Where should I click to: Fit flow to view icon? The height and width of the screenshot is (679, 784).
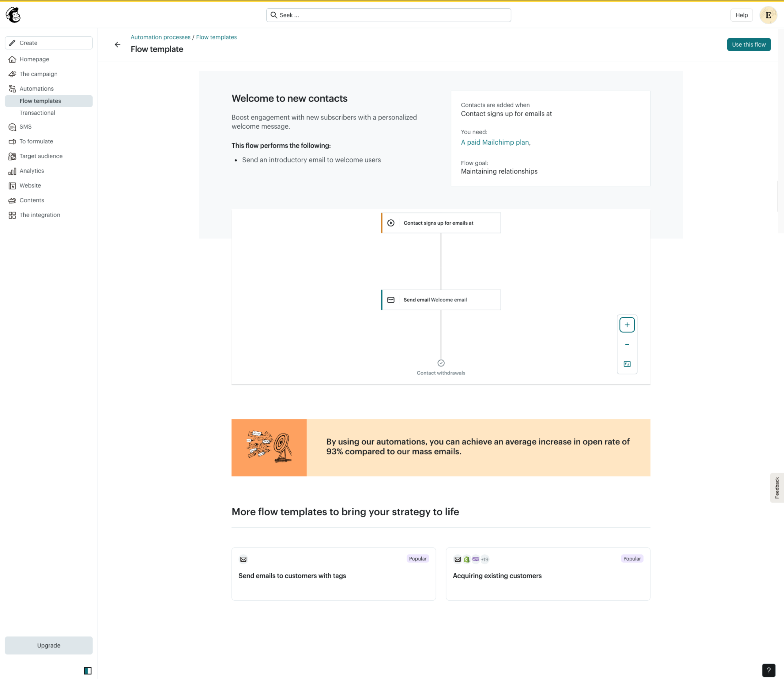(627, 364)
